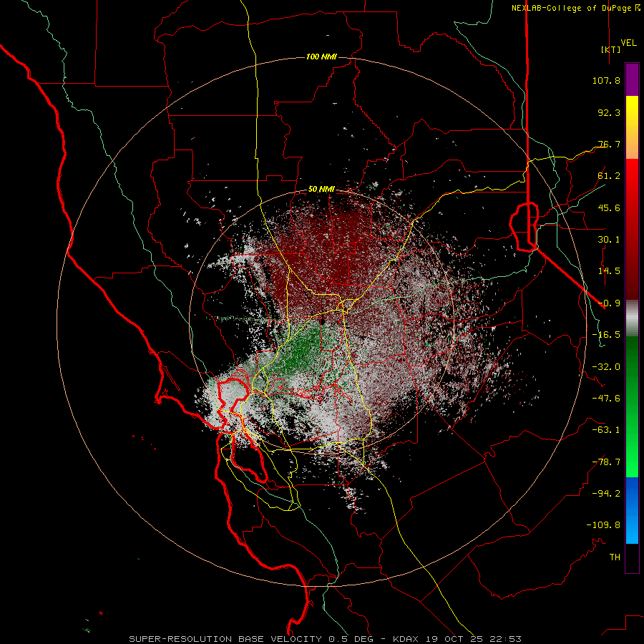Image resolution: width=644 pixels, height=644 pixels.
Task: Click the -94.2 scale value
Action: pos(606,493)
